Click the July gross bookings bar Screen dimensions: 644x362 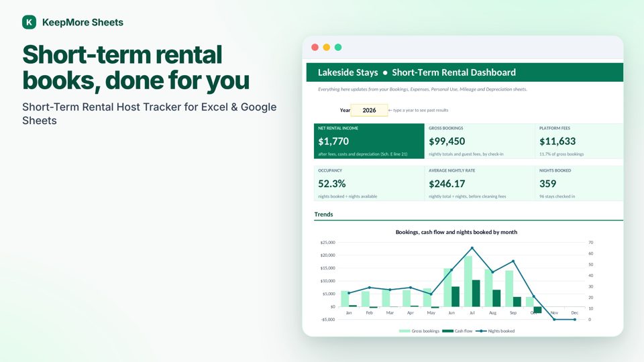pos(468,281)
